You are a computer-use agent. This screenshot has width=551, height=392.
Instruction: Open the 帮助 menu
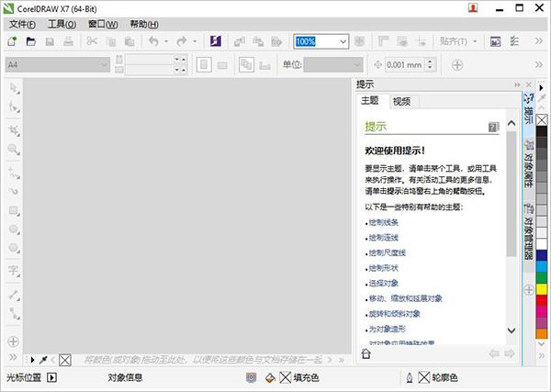[x=144, y=24]
